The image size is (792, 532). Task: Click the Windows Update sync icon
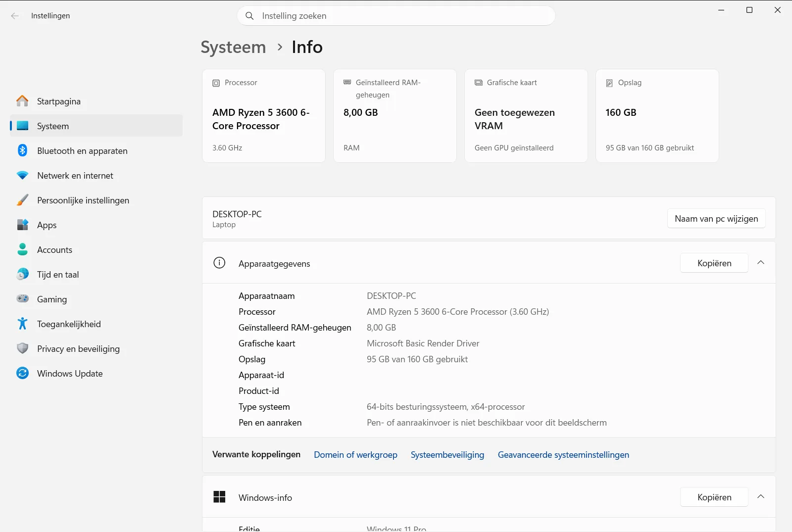click(22, 373)
